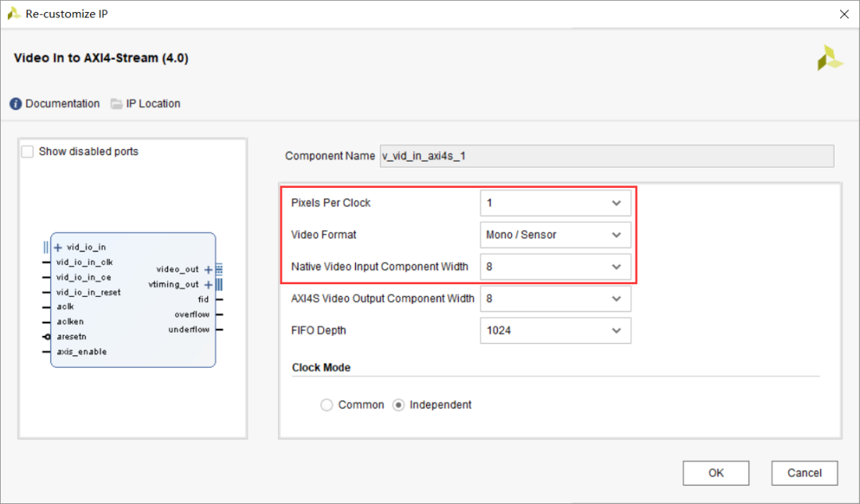Expand the vid_io_in port plus icon
Screen dimensions: 860x504
57,247
